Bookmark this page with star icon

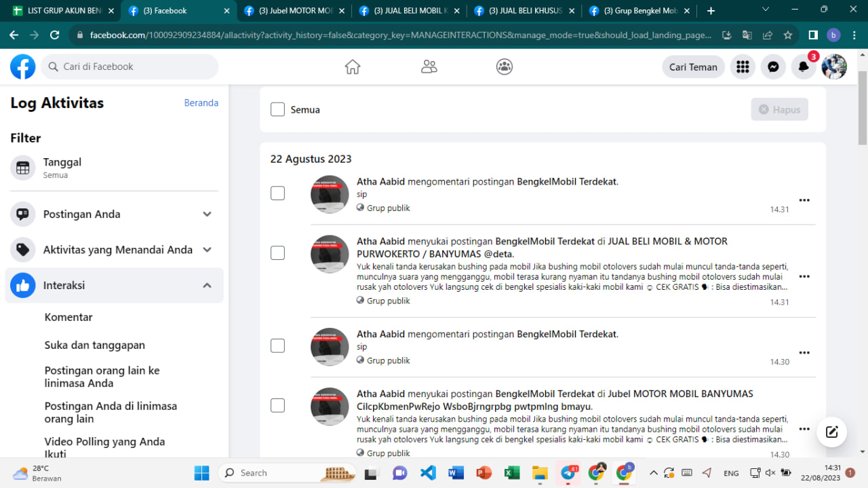pyautogui.click(x=788, y=35)
